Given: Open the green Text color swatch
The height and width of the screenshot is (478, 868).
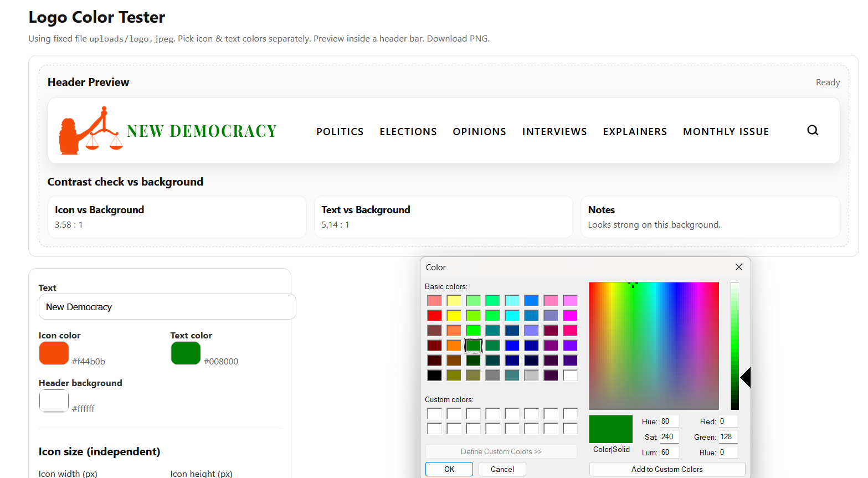Looking at the screenshot, I should [186, 353].
